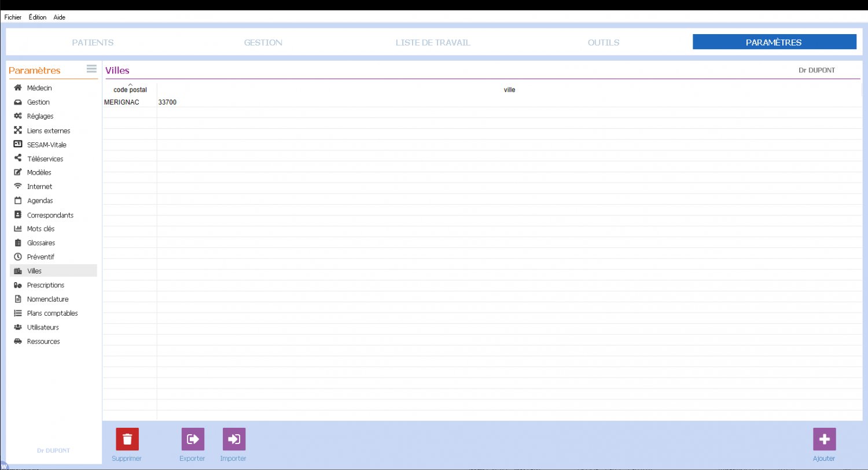The image size is (868, 470).
Task: Click the clipboard icon beside Glossaires
Action: tap(18, 243)
